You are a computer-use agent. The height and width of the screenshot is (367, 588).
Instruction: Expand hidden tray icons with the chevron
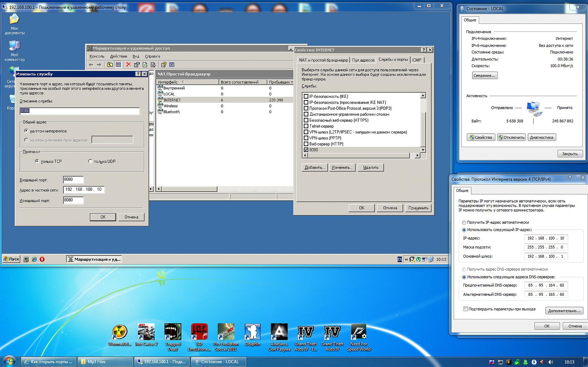click(406, 259)
